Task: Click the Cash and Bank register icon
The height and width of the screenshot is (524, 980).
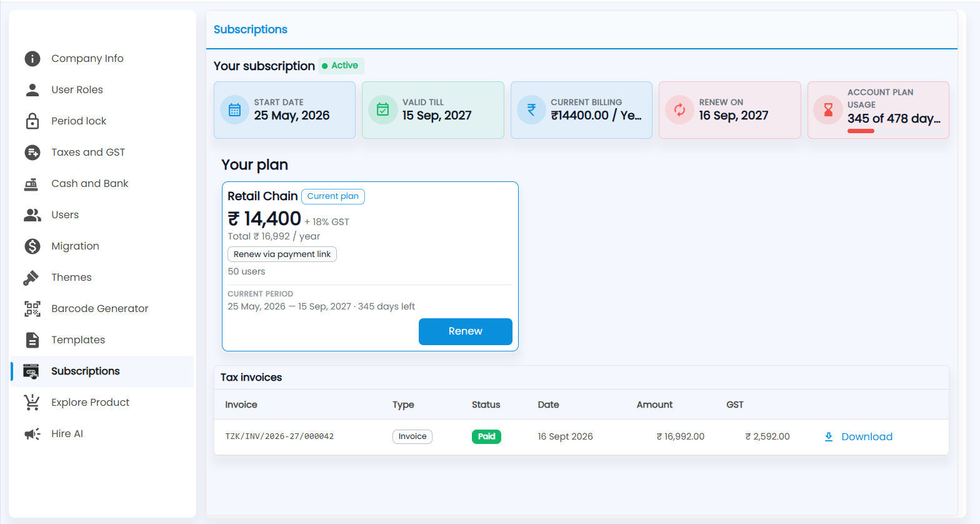Action: (x=31, y=184)
